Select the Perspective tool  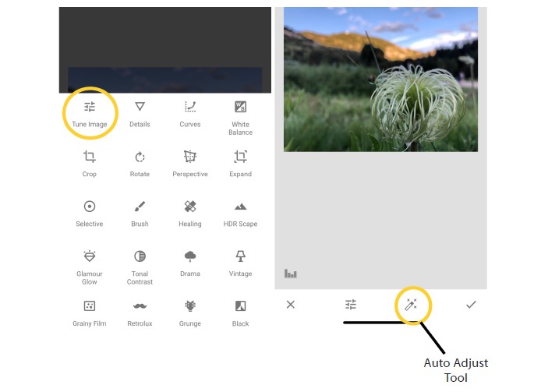click(x=190, y=164)
